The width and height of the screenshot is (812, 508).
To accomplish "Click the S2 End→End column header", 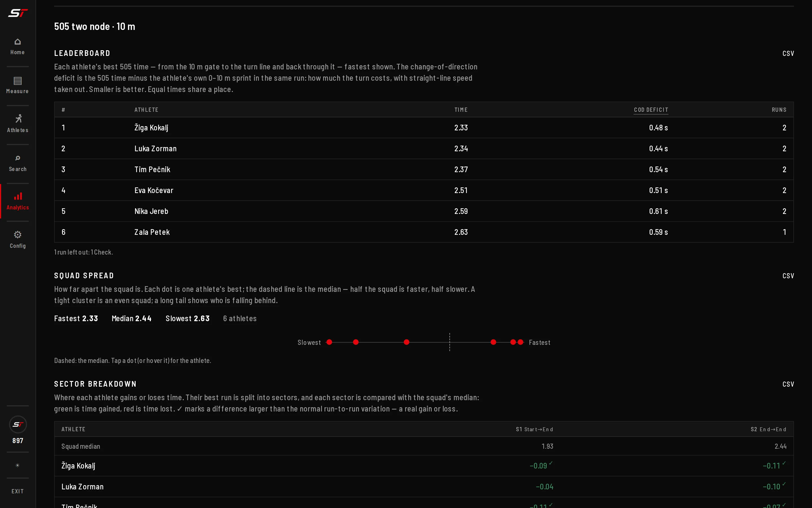I will click(x=768, y=429).
